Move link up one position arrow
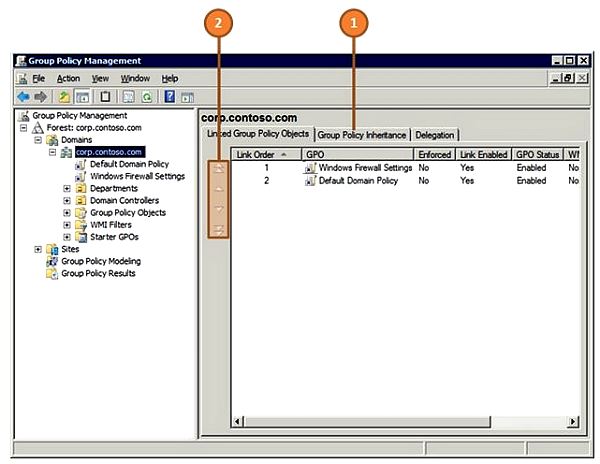This screenshot has height=464, width=600. (x=219, y=189)
